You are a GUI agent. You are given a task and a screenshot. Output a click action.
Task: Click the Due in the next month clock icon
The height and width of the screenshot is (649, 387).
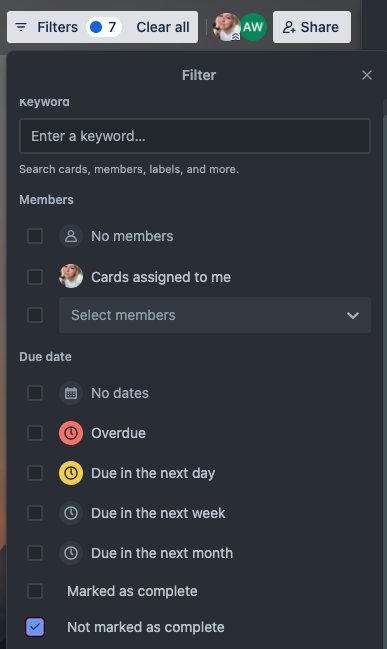(x=71, y=553)
